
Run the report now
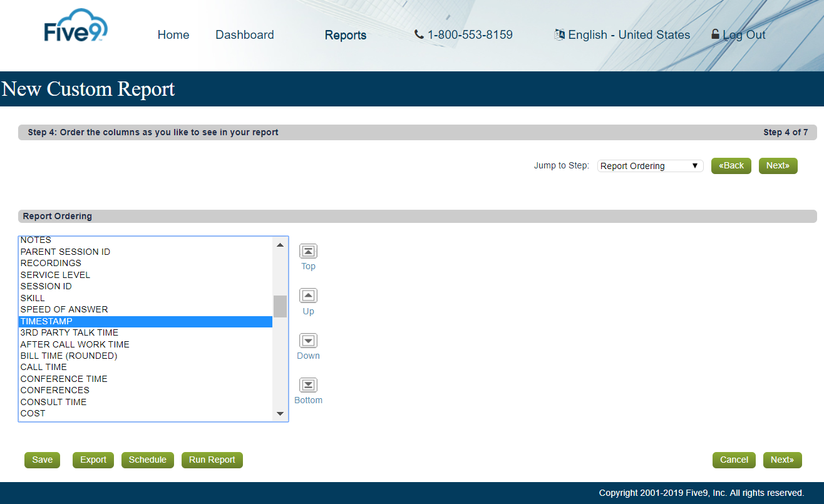tap(212, 460)
